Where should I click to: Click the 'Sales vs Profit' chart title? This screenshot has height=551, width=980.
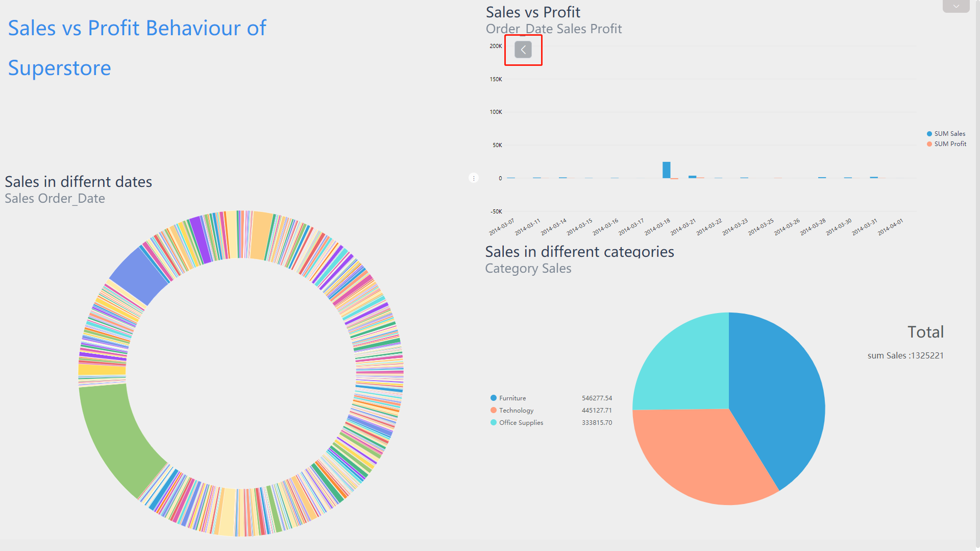(533, 12)
